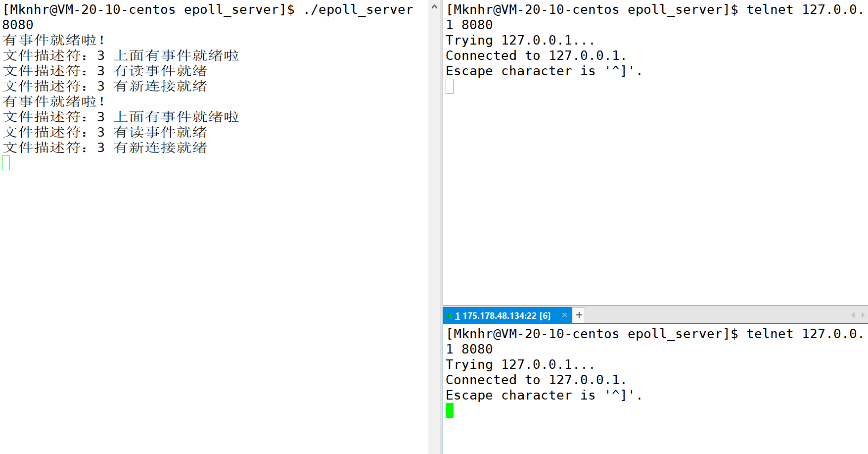Click 'Trying 127.0.0.1...' in the lower telnet pane
868x454 pixels.
click(x=520, y=364)
